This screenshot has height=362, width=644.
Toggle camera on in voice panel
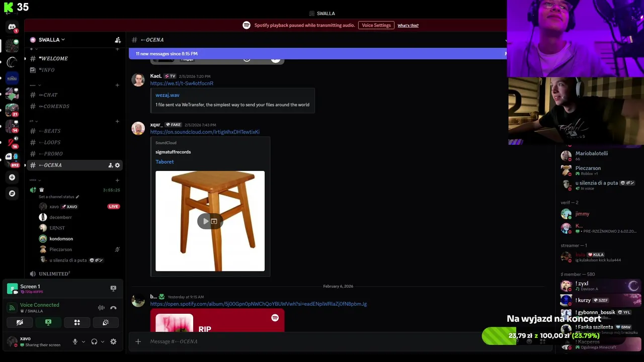pyautogui.click(x=20, y=322)
